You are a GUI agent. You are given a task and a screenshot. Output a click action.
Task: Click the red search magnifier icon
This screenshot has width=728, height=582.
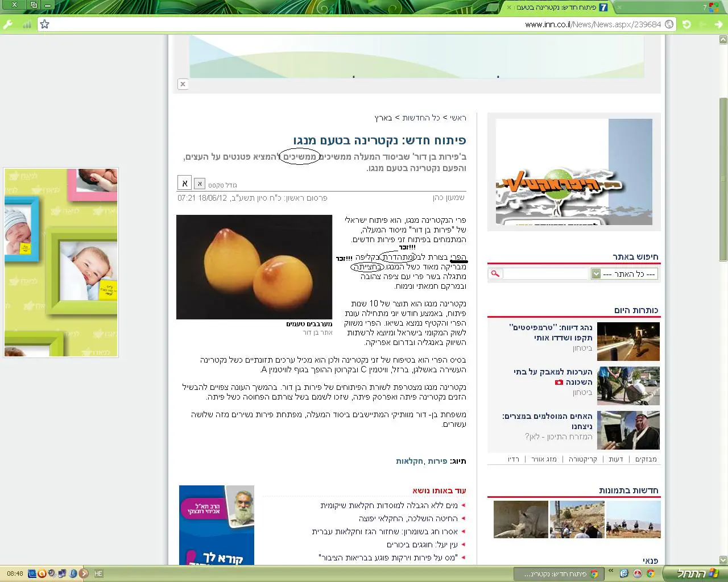coord(495,274)
